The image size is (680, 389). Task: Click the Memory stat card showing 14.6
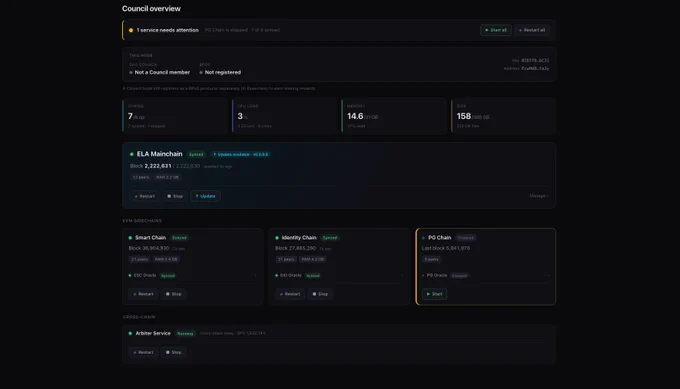(394, 116)
